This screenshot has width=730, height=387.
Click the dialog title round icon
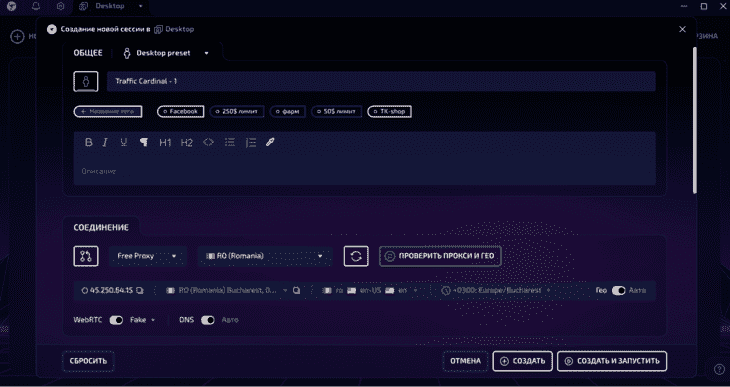point(52,29)
